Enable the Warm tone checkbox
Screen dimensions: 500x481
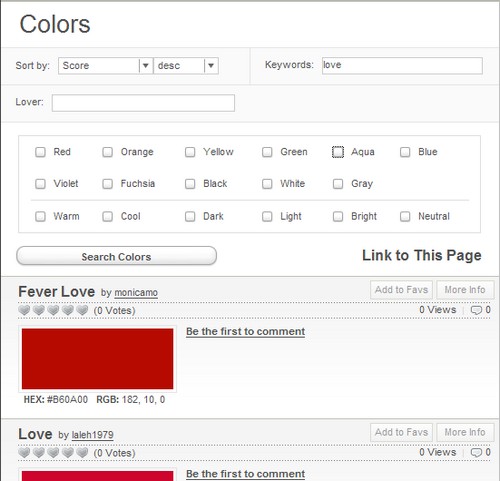point(40,216)
